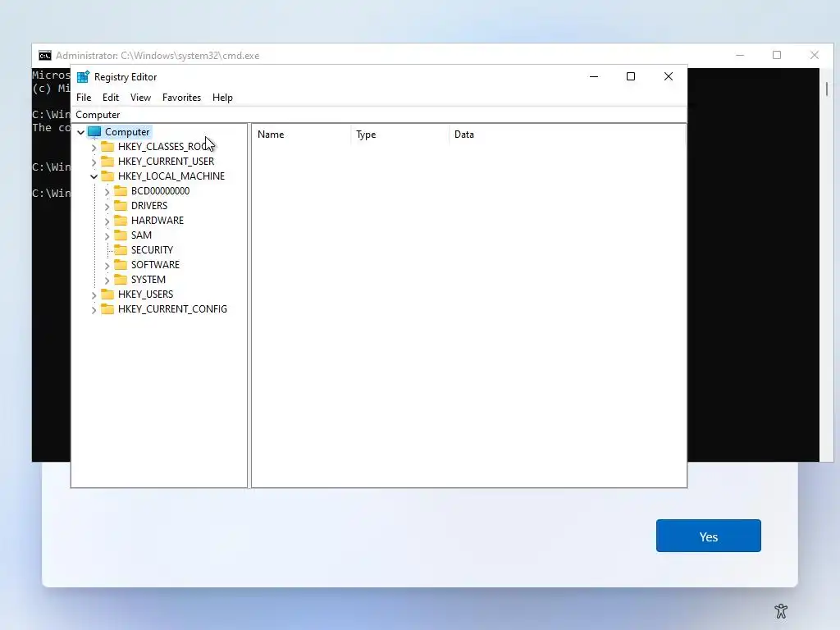Select the BCD00000000 key label

pyautogui.click(x=160, y=190)
